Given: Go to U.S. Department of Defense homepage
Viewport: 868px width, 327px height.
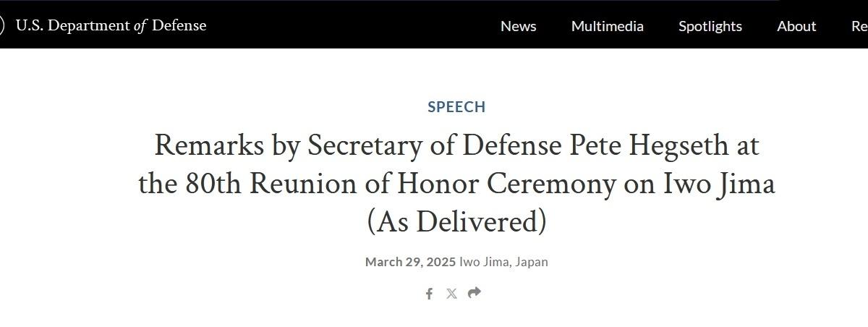Looking at the screenshot, I should 111,25.
